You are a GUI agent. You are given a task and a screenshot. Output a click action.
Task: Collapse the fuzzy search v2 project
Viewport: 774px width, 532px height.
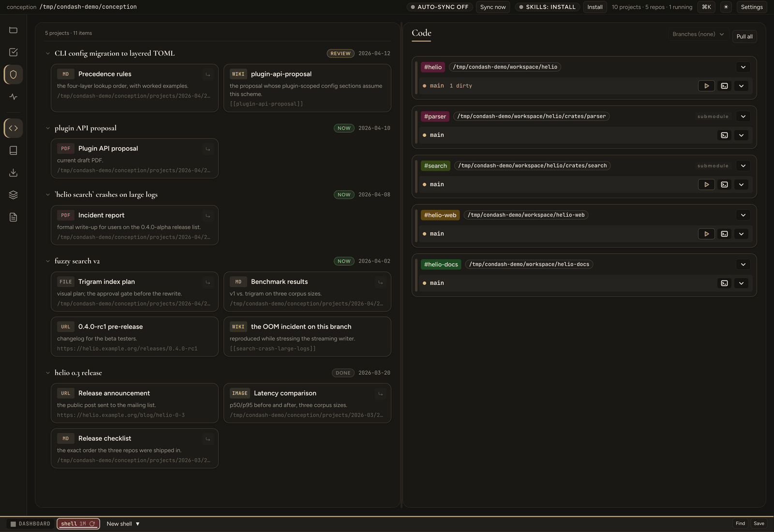pyautogui.click(x=47, y=261)
